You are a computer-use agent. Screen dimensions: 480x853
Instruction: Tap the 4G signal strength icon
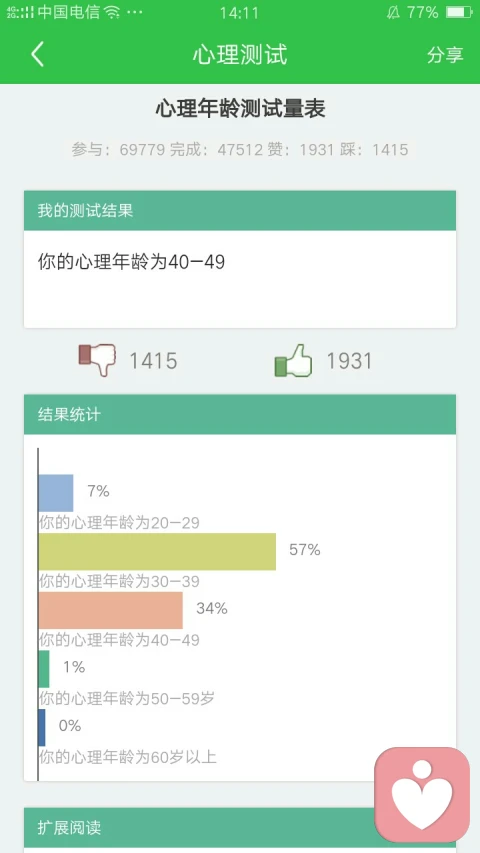pos(20,12)
